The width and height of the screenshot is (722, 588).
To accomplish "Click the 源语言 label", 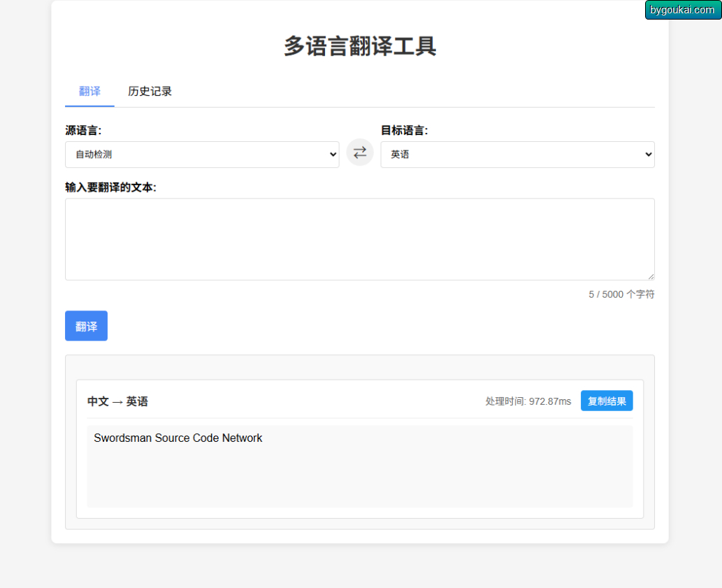I will click(83, 130).
